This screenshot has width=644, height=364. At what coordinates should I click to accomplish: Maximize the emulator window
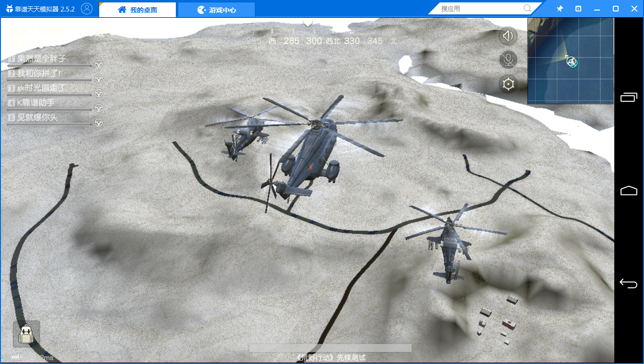616,9
